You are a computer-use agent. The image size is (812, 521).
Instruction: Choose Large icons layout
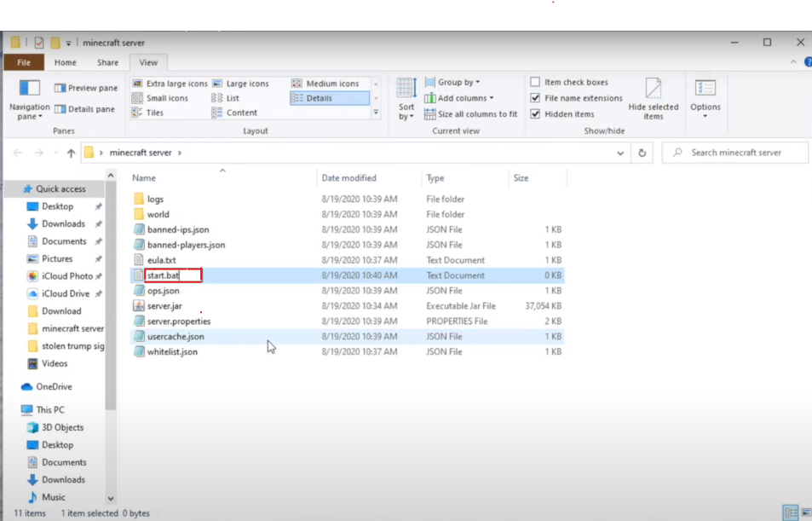pyautogui.click(x=241, y=84)
